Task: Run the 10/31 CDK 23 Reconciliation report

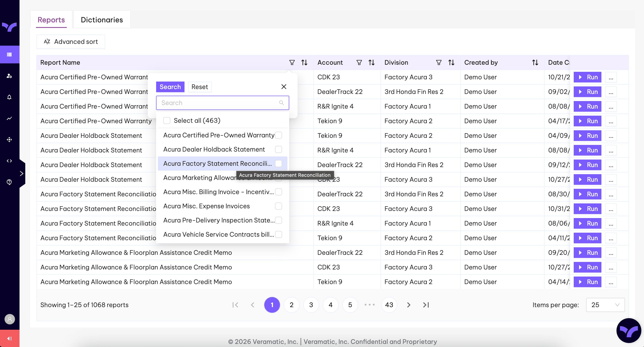Action: click(587, 209)
